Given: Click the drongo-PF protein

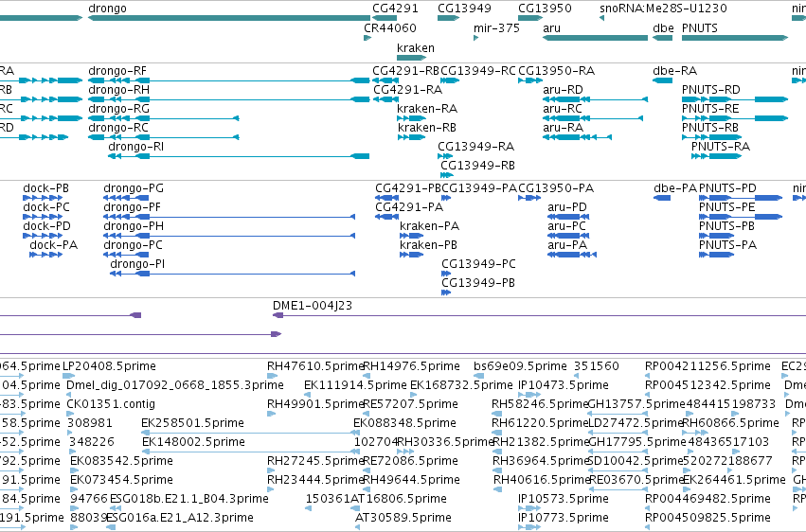Looking at the screenshot, I should click(x=229, y=217).
